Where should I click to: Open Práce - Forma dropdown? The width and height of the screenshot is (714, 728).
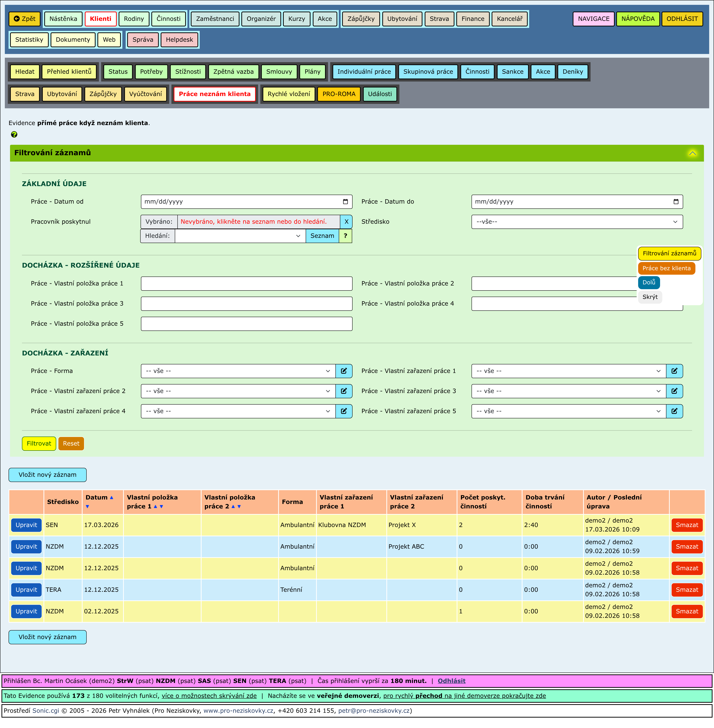pos(238,371)
